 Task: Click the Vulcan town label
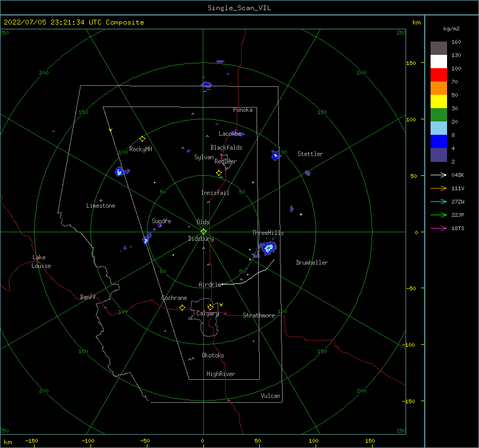[x=271, y=396]
